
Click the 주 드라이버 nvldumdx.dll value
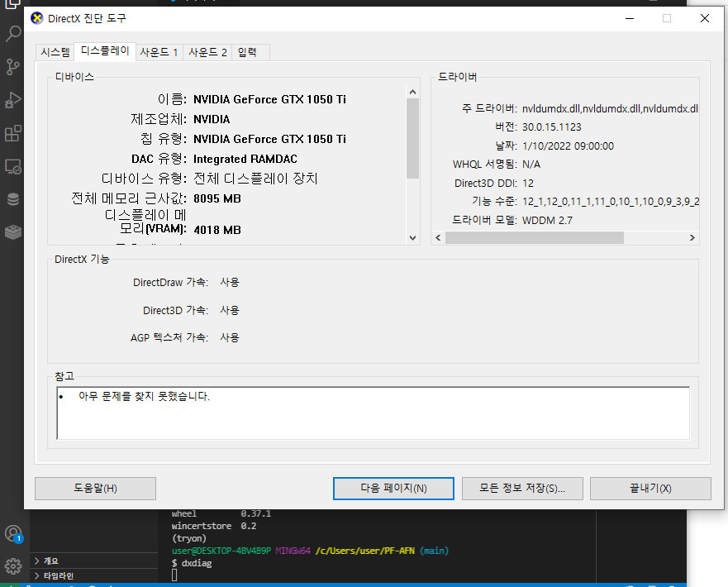point(610,108)
